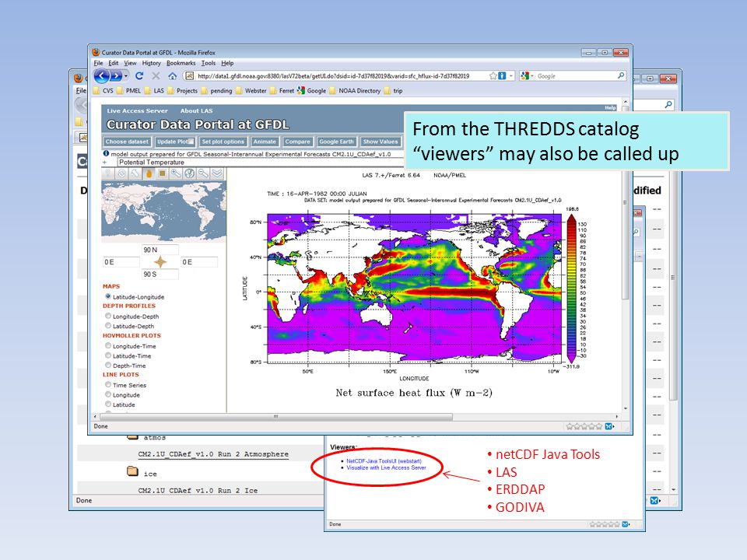Image resolution: width=747 pixels, height=560 pixels.
Task: Click the browser Back arrow button
Action: (101, 75)
